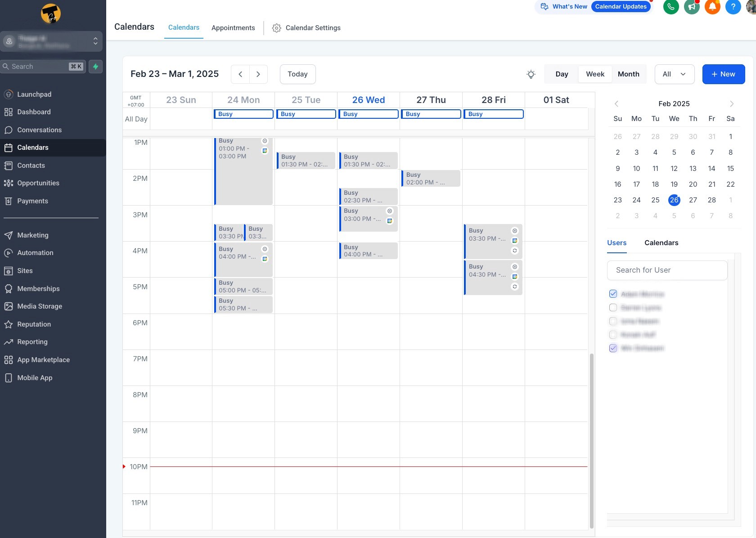Viewport: 756px width, 538px height.
Task: Open the Conversations section in sidebar
Action: 39,130
